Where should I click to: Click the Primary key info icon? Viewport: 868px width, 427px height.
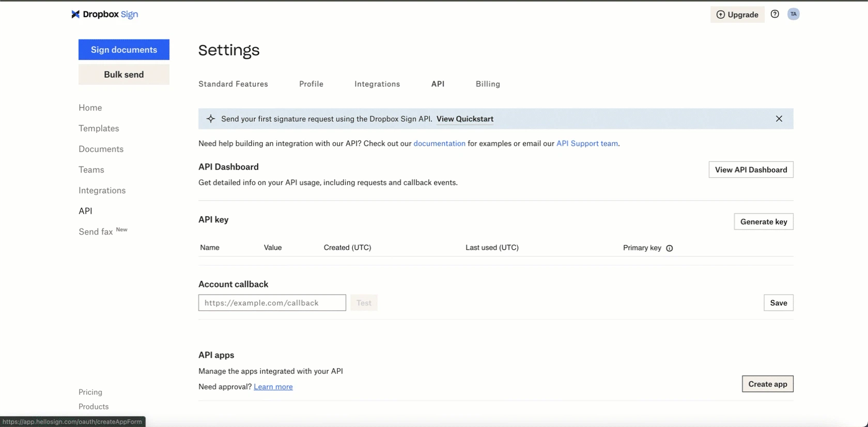[x=670, y=248]
